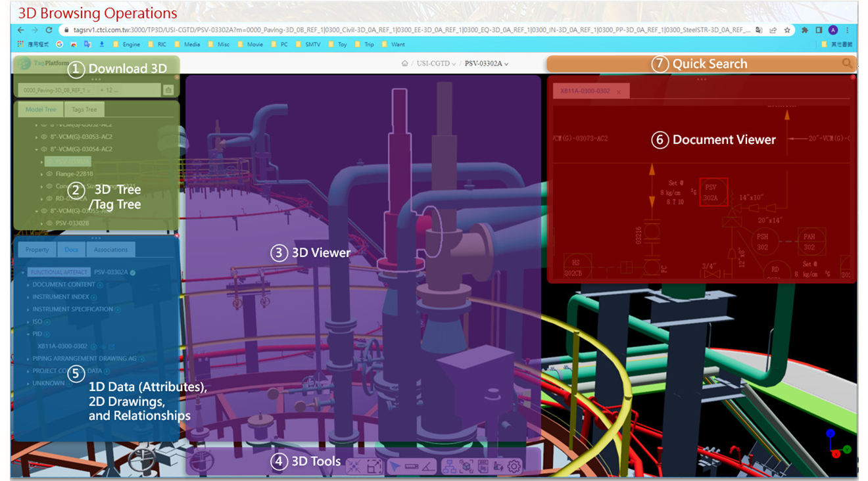
Task: Toggle visibility eye for 8"-VCM(G)-03053-AC2
Action: pyautogui.click(x=44, y=137)
